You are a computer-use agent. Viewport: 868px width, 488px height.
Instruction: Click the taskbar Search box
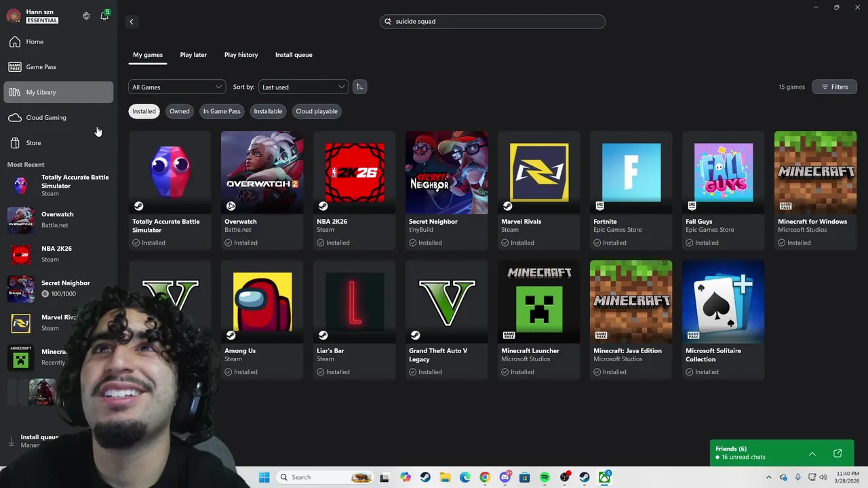325,477
